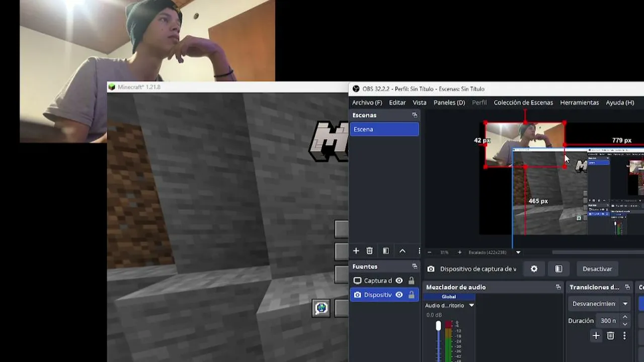This screenshot has width=644, height=362.
Task: Select the Dispositiv source row
Action: (384, 295)
